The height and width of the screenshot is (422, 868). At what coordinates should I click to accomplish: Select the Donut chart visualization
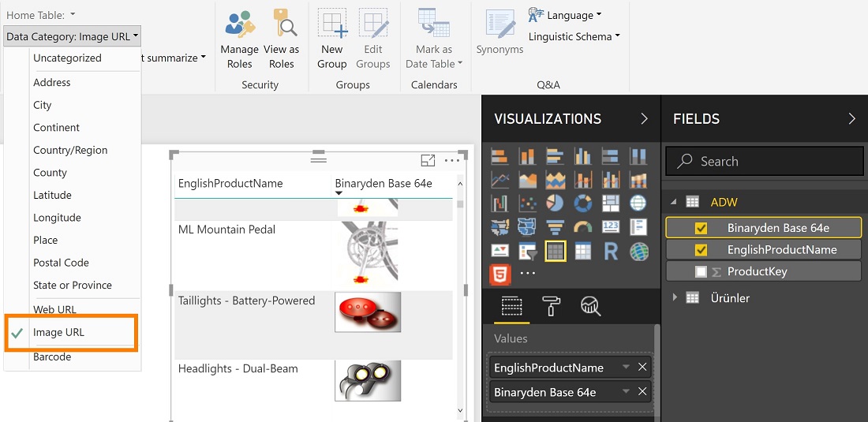[x=583, y=204]
